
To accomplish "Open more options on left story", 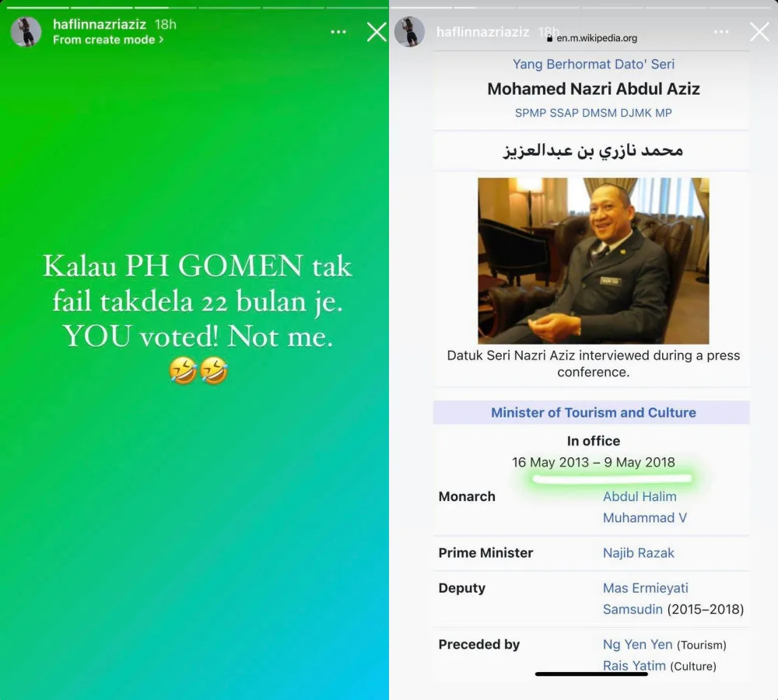I will point(338,32).
